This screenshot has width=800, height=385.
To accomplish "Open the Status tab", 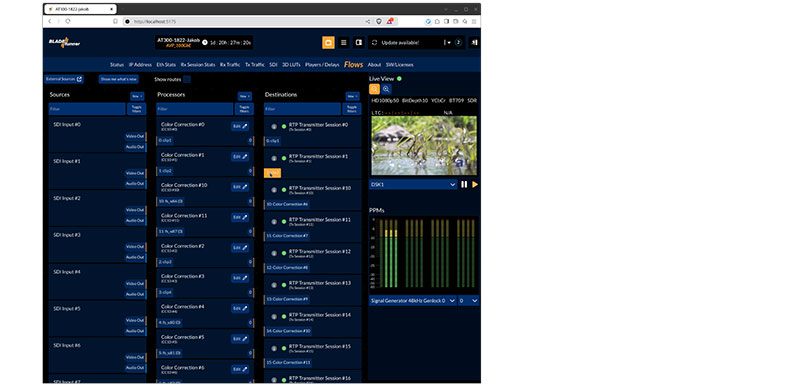I will point(117,65).
